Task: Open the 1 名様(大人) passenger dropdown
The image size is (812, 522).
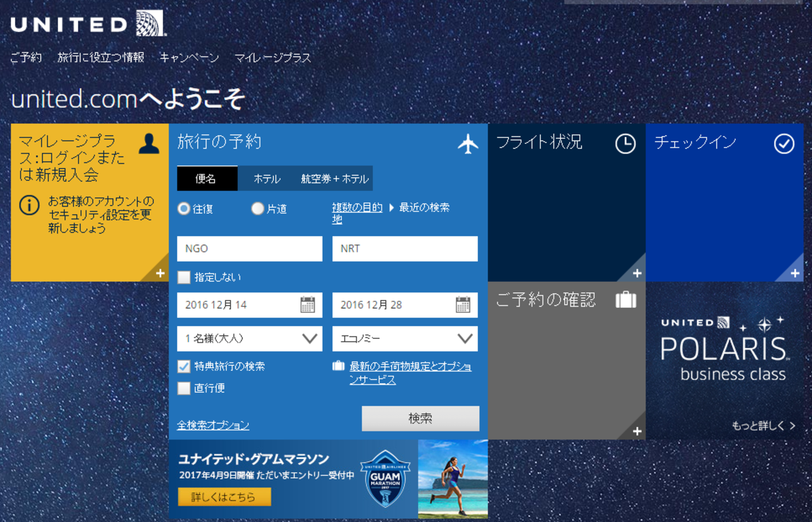Action: (x=250, y=339)
